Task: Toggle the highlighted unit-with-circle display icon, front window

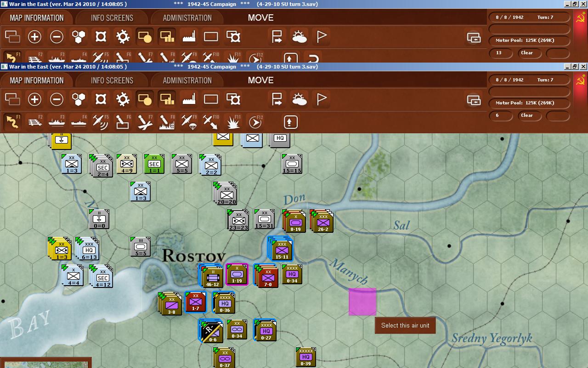Action: (x=145, y=99)
